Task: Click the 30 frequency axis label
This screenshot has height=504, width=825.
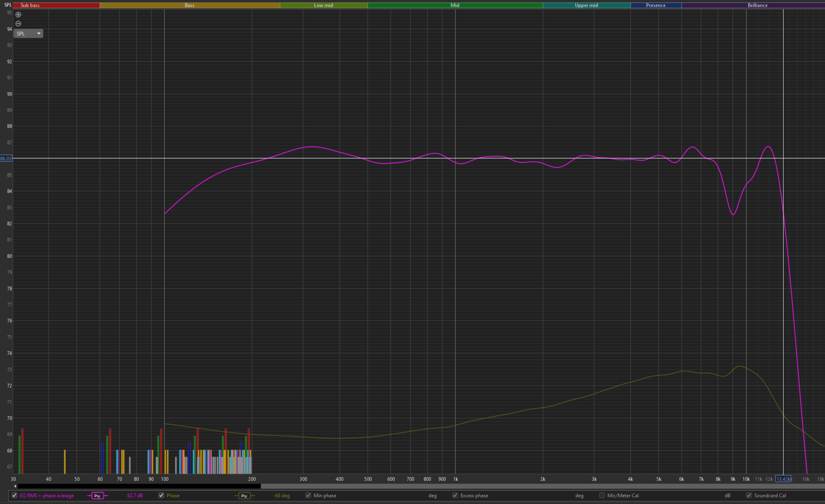Action: (x=13, y=479)
